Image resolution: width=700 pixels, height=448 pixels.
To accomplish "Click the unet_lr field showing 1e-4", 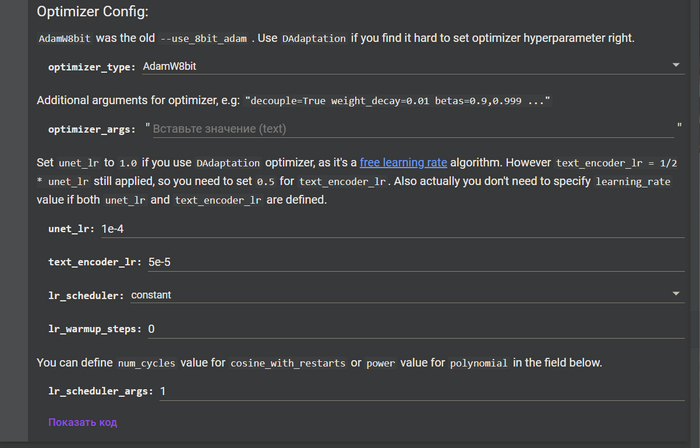I will point(390,228).
